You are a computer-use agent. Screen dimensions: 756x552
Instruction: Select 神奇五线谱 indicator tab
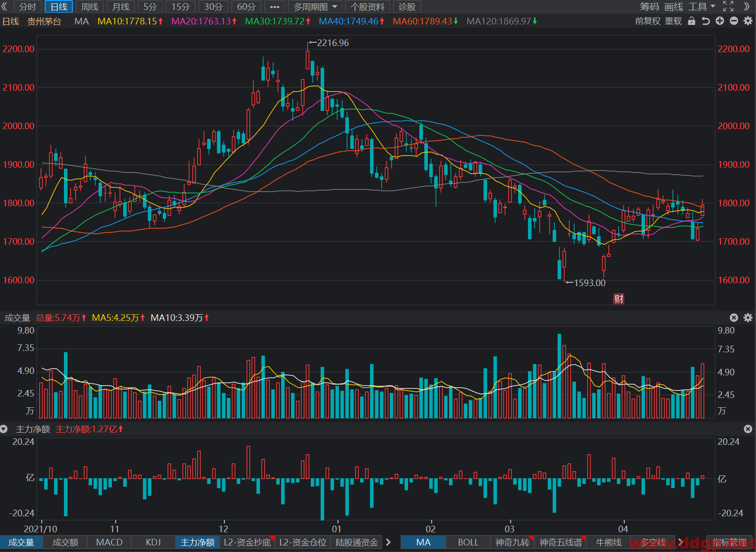(x=560, y=543)
